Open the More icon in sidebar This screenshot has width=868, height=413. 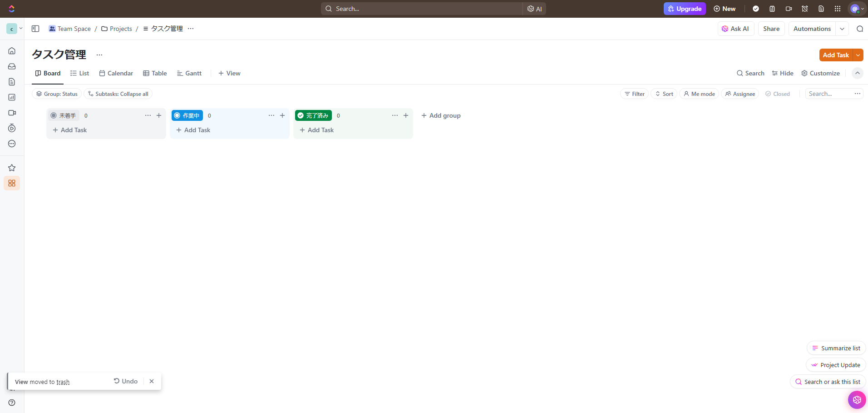click(x=12, y=144)
